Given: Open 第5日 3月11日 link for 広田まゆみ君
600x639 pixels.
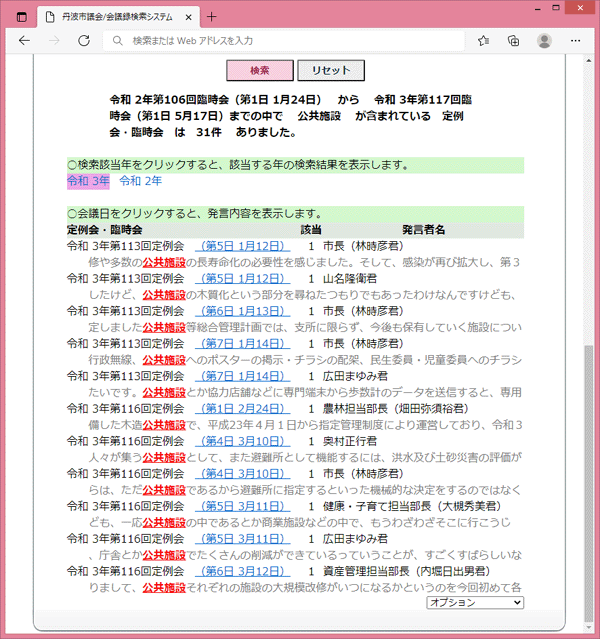Looking at the screenshot, I should click(243, 539).
